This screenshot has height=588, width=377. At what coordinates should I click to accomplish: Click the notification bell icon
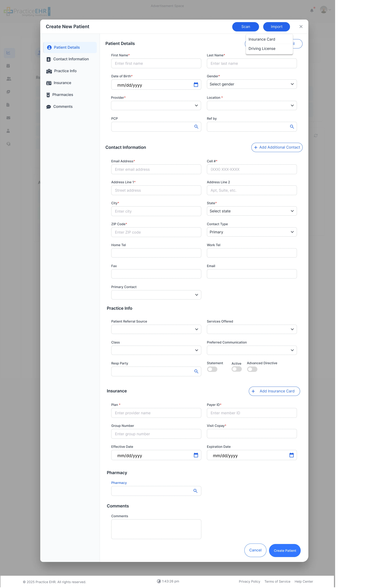point(312,10)
